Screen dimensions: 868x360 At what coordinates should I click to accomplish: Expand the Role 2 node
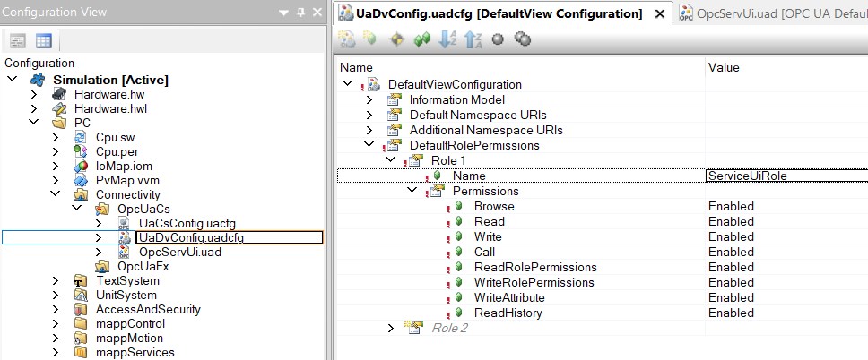point(390,328)
